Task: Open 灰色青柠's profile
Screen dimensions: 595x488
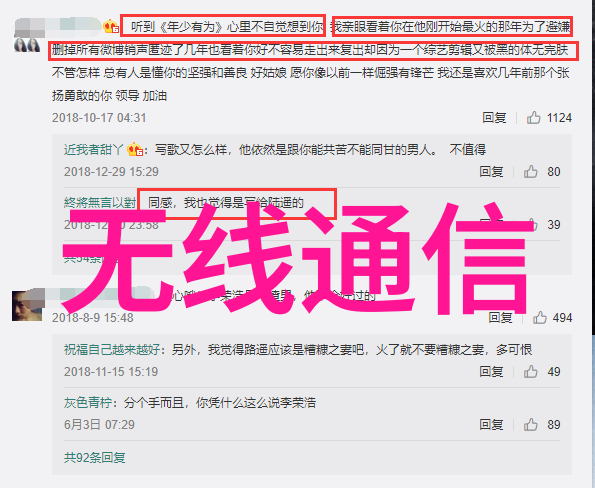Action: [88, 402]
